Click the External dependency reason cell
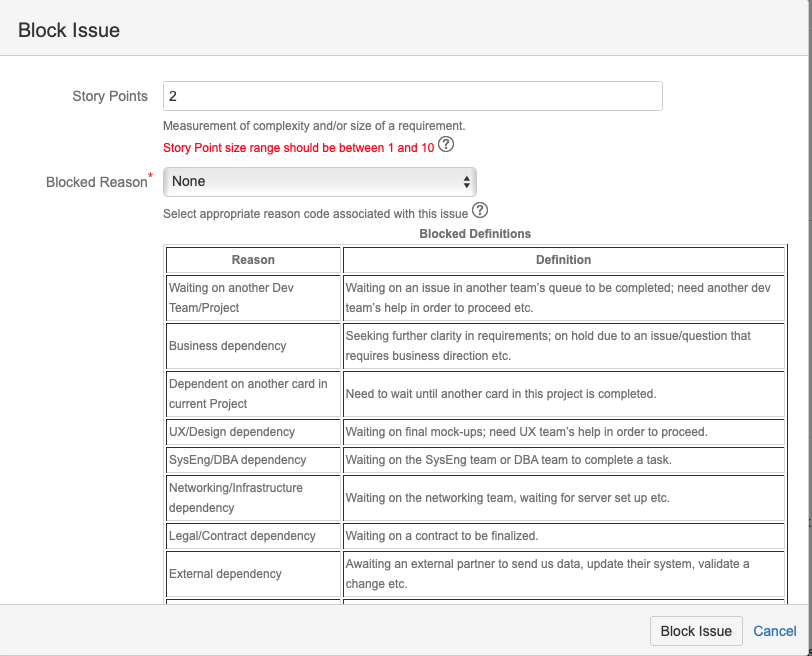Viewport: 812px width, 656px height. (253, 574)
